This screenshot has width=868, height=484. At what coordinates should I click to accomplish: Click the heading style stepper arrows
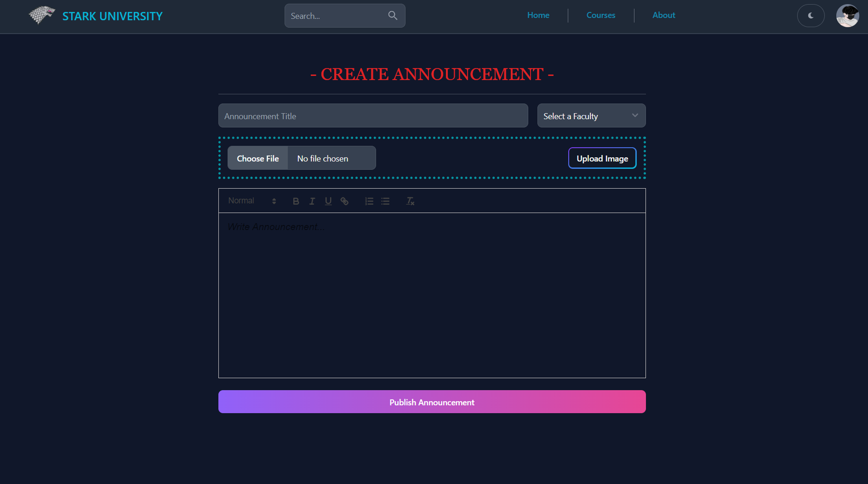point(274,201)
